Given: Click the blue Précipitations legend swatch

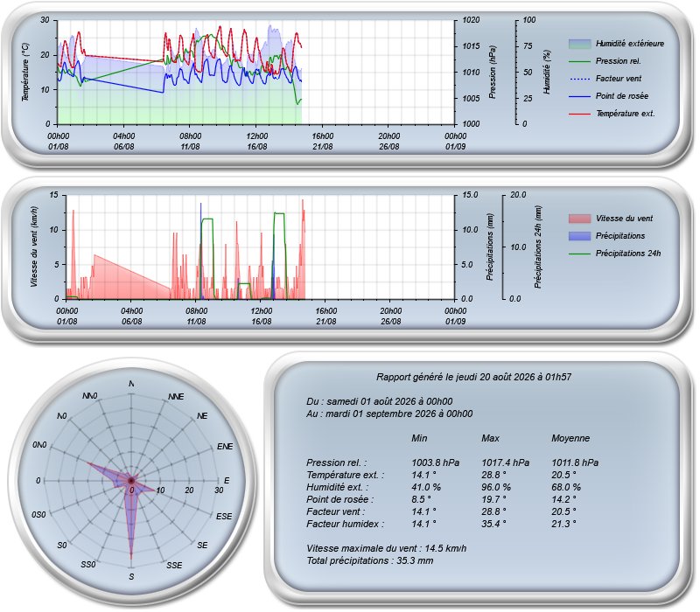Looking at the screenshot, I should (x=579, y=236).
